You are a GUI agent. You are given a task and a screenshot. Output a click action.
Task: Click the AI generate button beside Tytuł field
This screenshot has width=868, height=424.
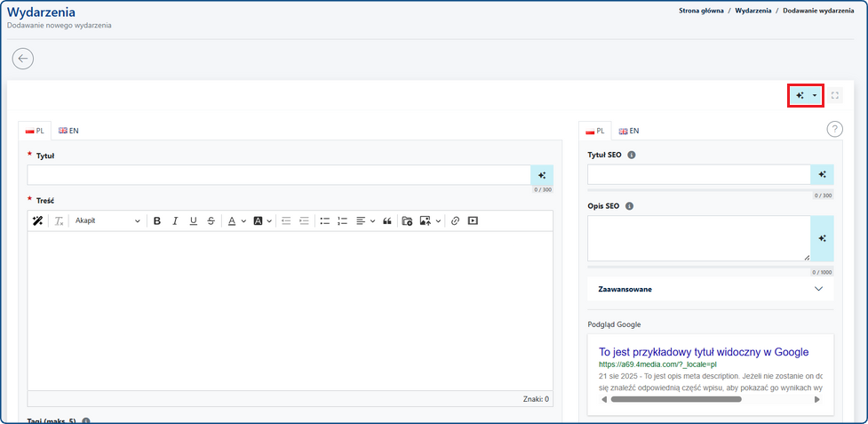(x=541, y=175)
